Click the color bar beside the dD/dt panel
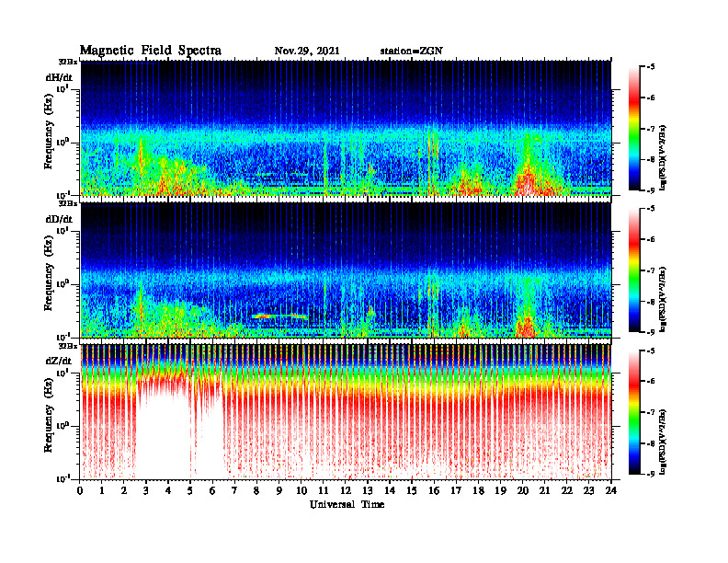The width and height of the screenshot is (728, 563). (634, 270)
